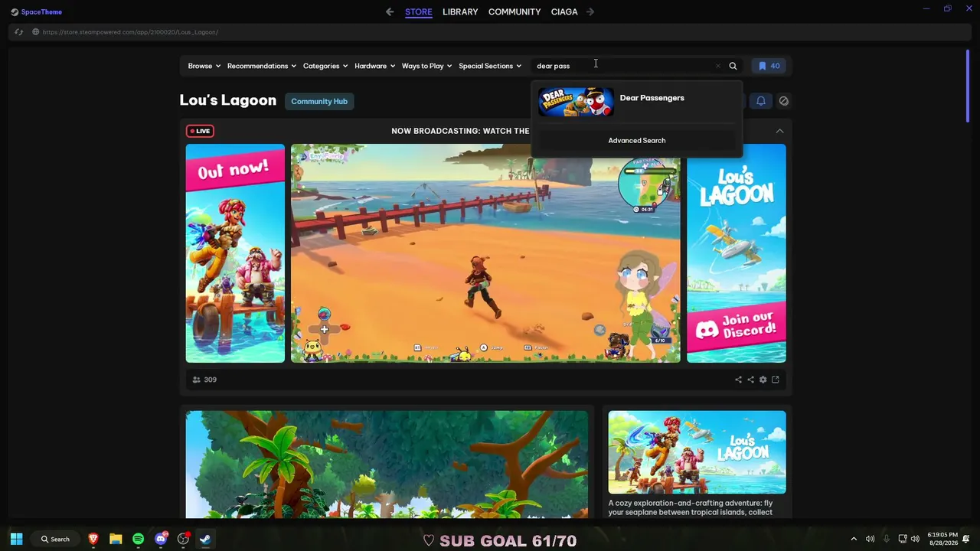Click the Steam taskbar icon

[205, 539]
